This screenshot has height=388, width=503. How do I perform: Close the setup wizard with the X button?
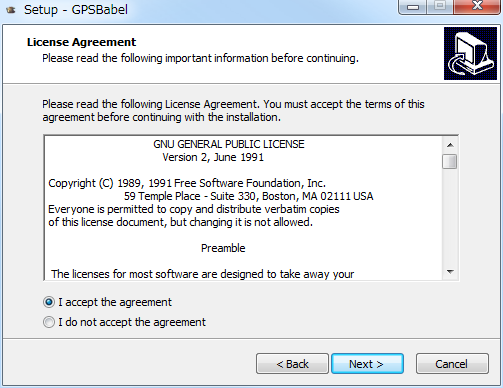pyautogui.click(x=477, y=7)
